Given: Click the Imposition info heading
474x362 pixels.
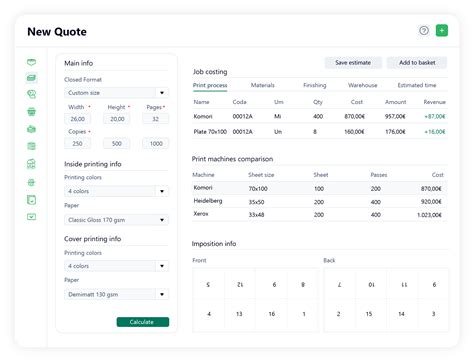Looking at the screenshot, I should click(214, 244).
